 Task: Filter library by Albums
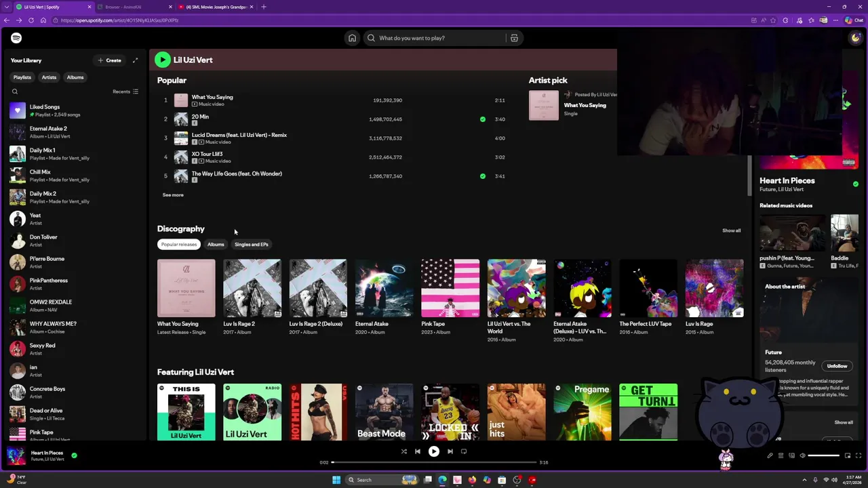pyautogui.click(x=75, y=77)
